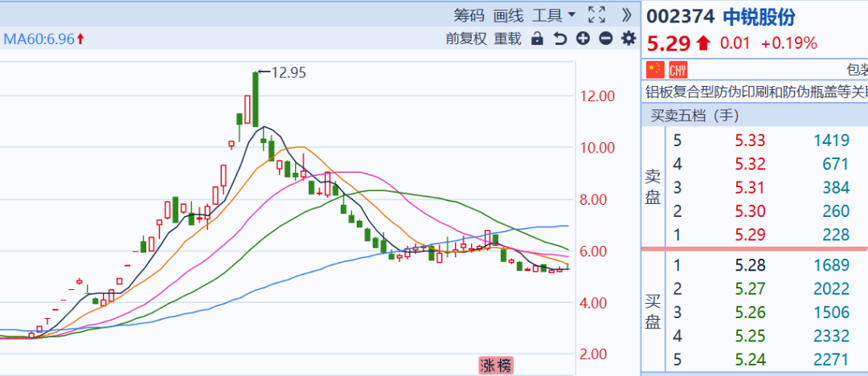Click stock name 中锐股份 link
The height and width of the screenshot is (376, 868).
coord(759,17)
